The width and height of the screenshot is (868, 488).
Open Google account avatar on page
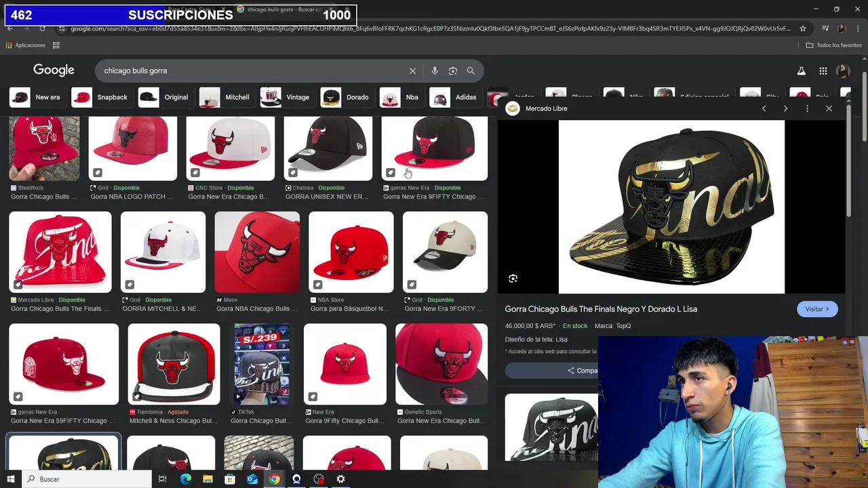[x=843, y=70]
